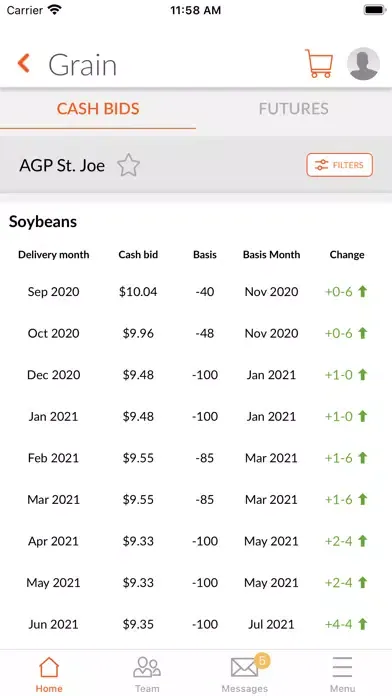Select the Cash Bids tab
The width and height of the screenshot is (392, 696).
tap(98, 109)
